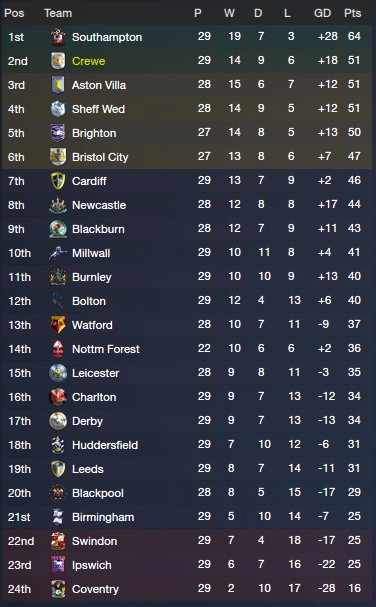376x607 pixels.
Task: Open the Brighton team link
Action: pos(94,133)
